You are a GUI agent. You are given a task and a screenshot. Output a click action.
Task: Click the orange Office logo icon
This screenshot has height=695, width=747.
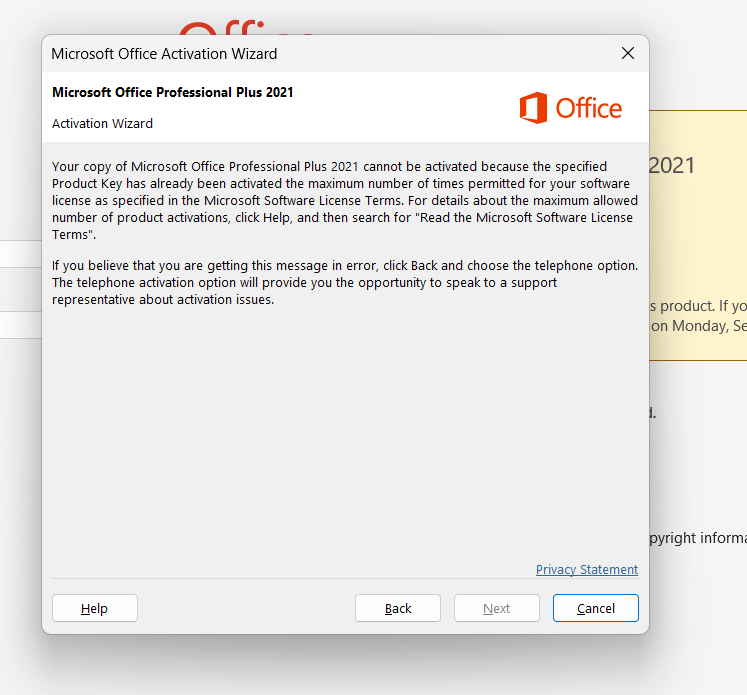click(533, 108)
